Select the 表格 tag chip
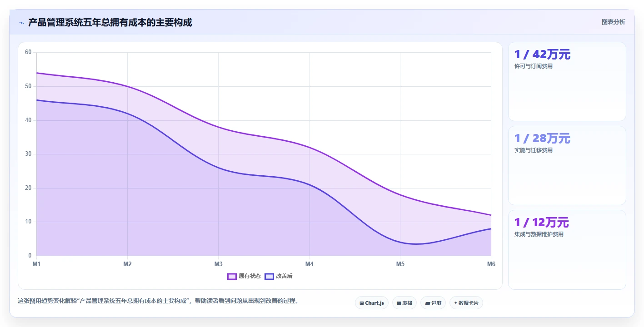This screenshot has width=644, height=327. [404, 303]
